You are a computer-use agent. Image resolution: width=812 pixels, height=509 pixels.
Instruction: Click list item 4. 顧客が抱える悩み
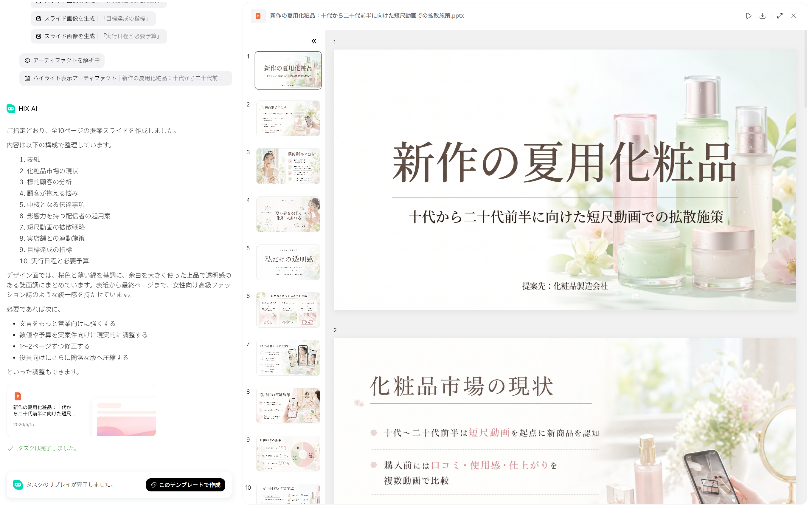(49, 193)
